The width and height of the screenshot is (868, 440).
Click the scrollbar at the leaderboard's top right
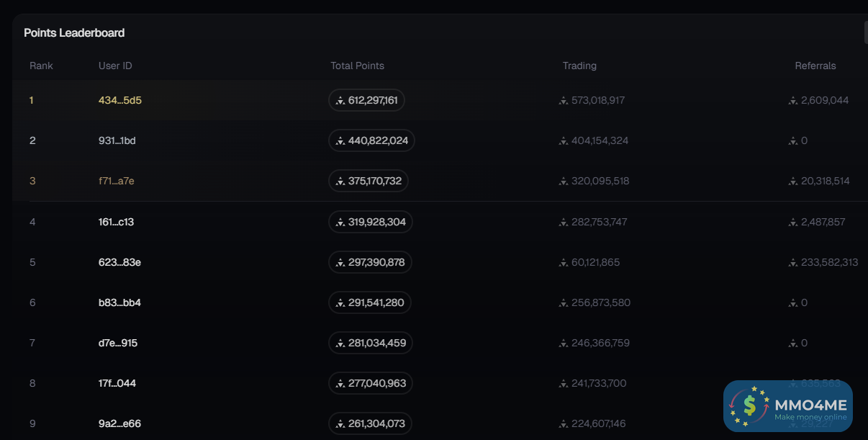click(866, 32)
